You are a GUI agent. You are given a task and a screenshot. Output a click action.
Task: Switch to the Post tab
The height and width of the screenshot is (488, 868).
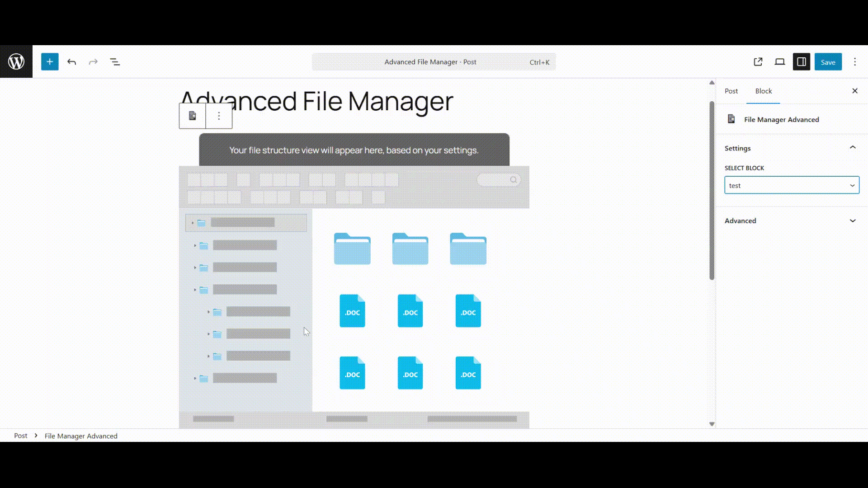[x=731, y=91]
